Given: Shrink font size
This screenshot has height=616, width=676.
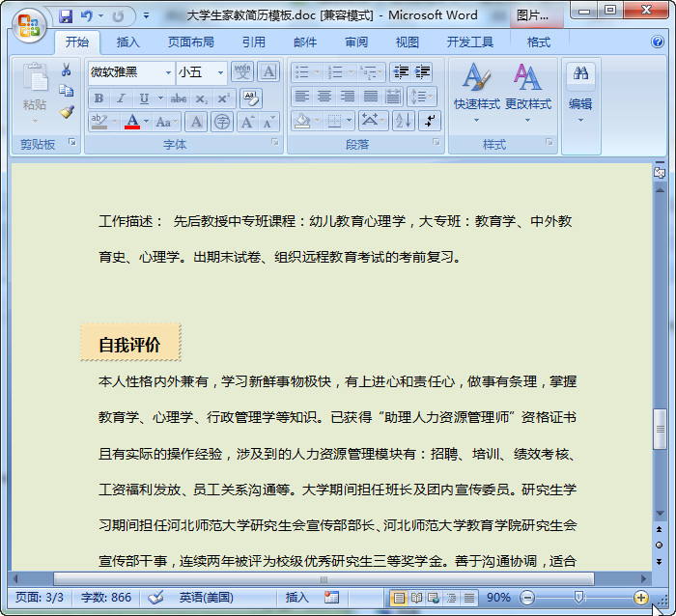Looking at the screenshot, I should click(268, 122).
